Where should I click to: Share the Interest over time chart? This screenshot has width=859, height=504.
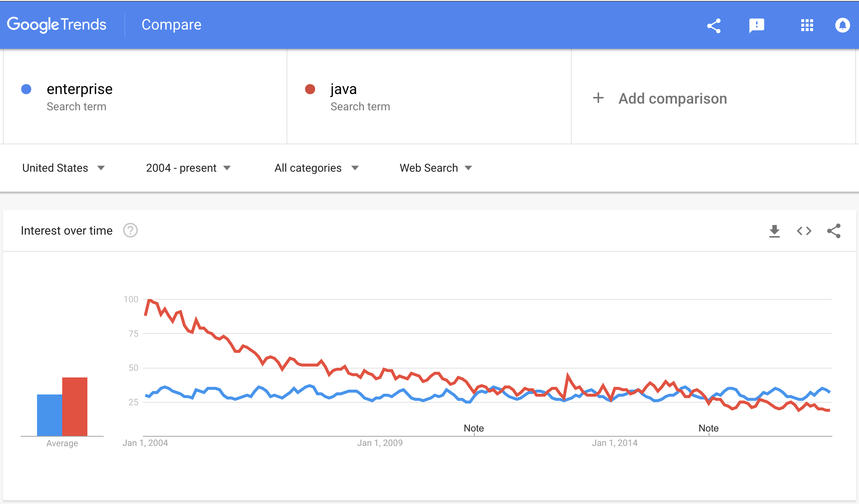834,231
